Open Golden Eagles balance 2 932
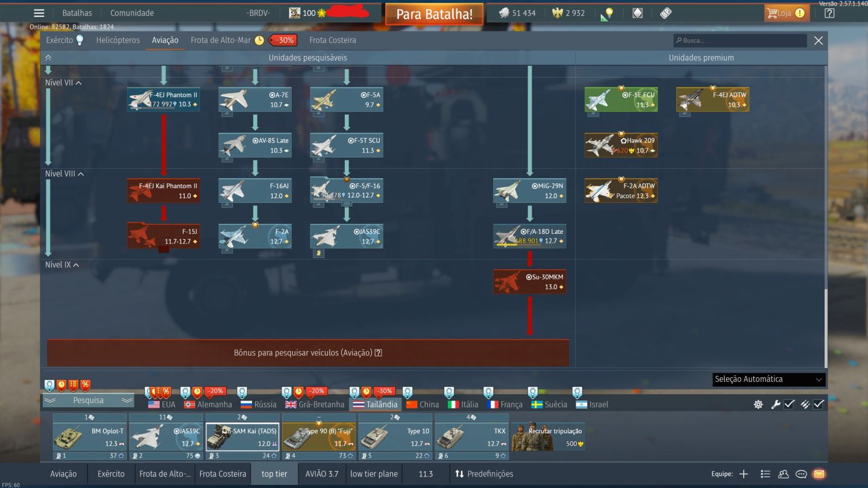 click(x=568, y=13)
